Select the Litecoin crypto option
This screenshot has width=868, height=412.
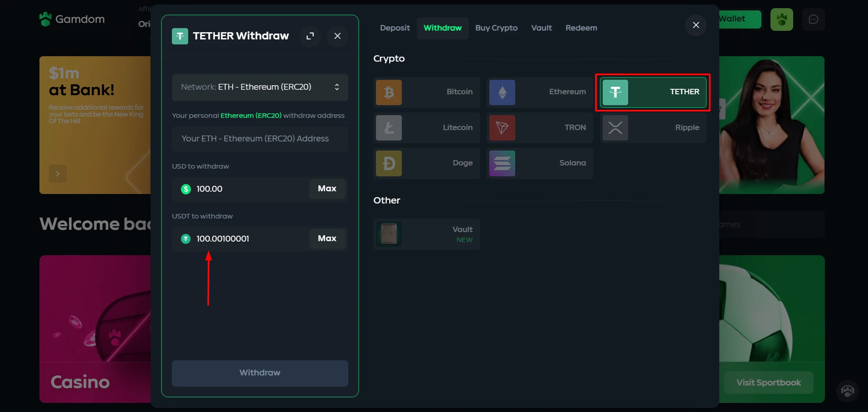[x=426, y=128]
